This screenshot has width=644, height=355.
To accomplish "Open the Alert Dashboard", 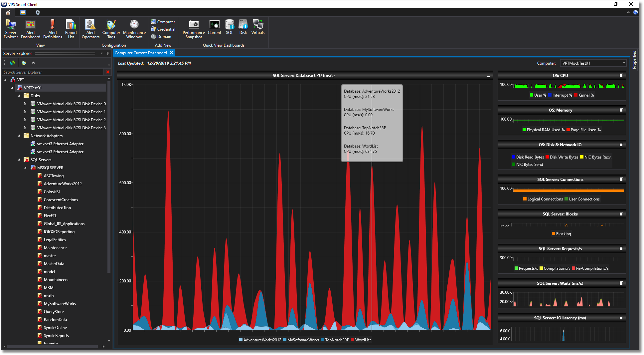I will coord(30,29).
